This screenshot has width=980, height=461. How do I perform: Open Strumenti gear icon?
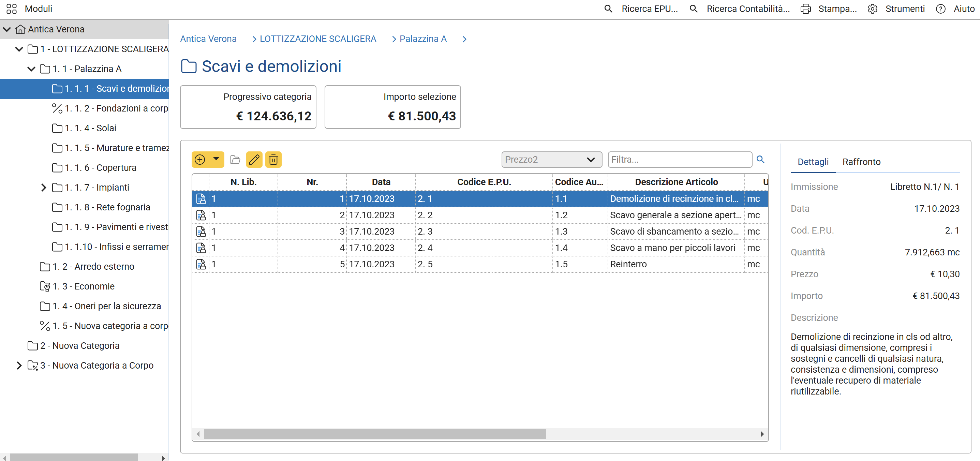(872, 9)
